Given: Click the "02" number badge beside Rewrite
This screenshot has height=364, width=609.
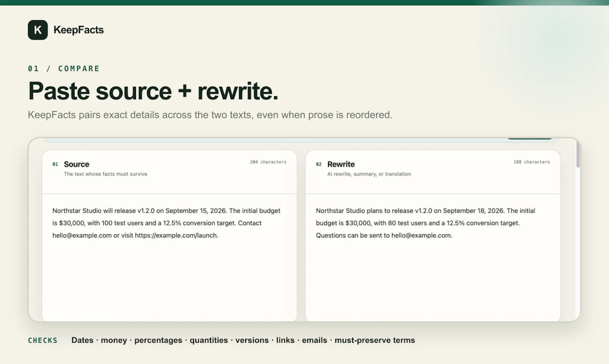Looking at the screenshot, I should point(319,164).
